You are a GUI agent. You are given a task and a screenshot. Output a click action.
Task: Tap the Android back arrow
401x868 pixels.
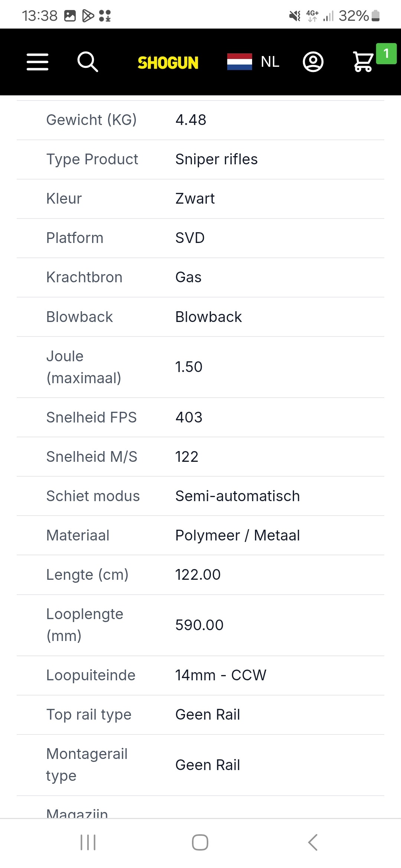point(313,842)
